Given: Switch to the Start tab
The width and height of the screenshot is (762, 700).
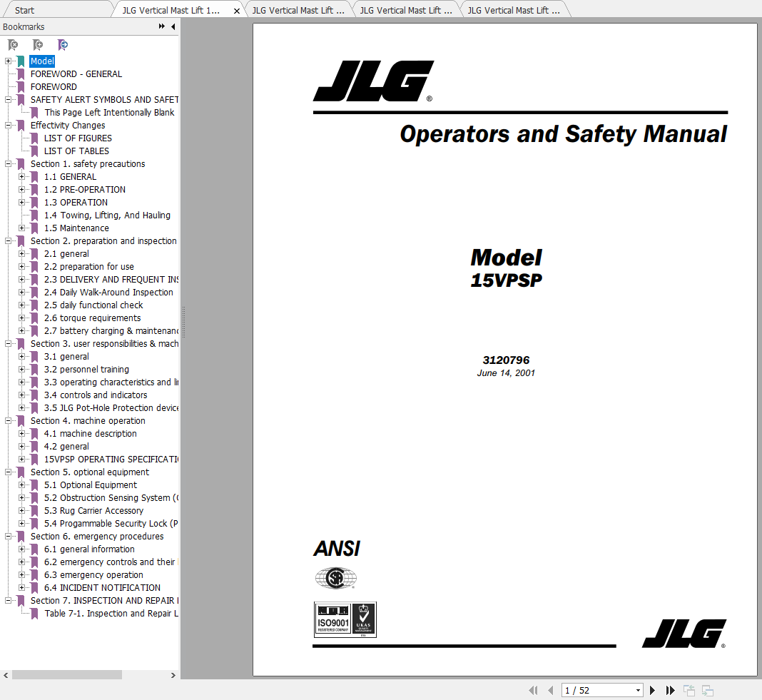Looking at the screenshot, I should tap(24, 10).
